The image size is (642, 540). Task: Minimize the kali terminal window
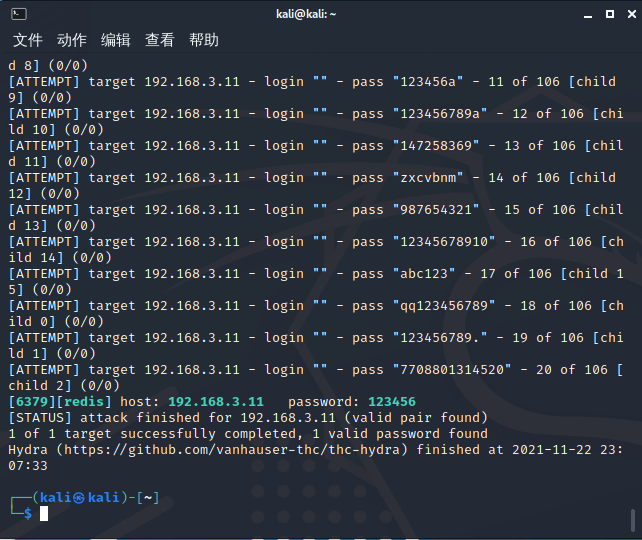pos(588,15)
